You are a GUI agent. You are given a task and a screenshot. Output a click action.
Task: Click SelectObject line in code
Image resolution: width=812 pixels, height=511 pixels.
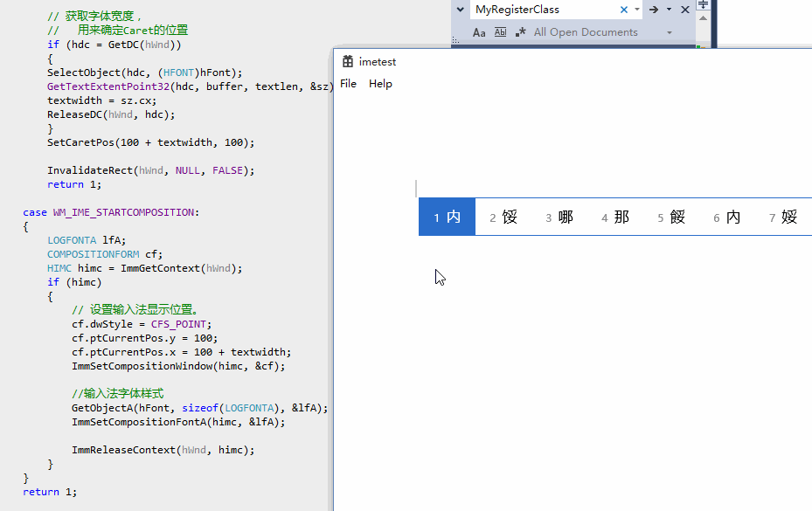click(x=144, y=73)
